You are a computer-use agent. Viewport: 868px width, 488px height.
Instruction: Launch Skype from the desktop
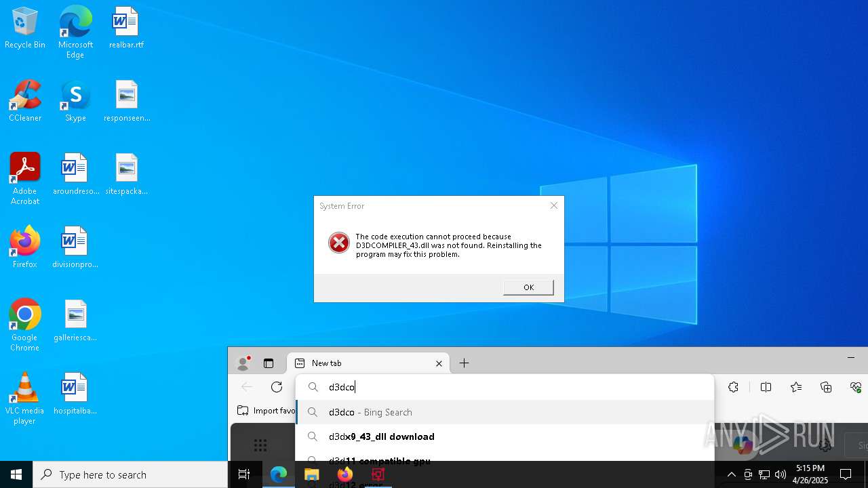click(x=75, y=102)
